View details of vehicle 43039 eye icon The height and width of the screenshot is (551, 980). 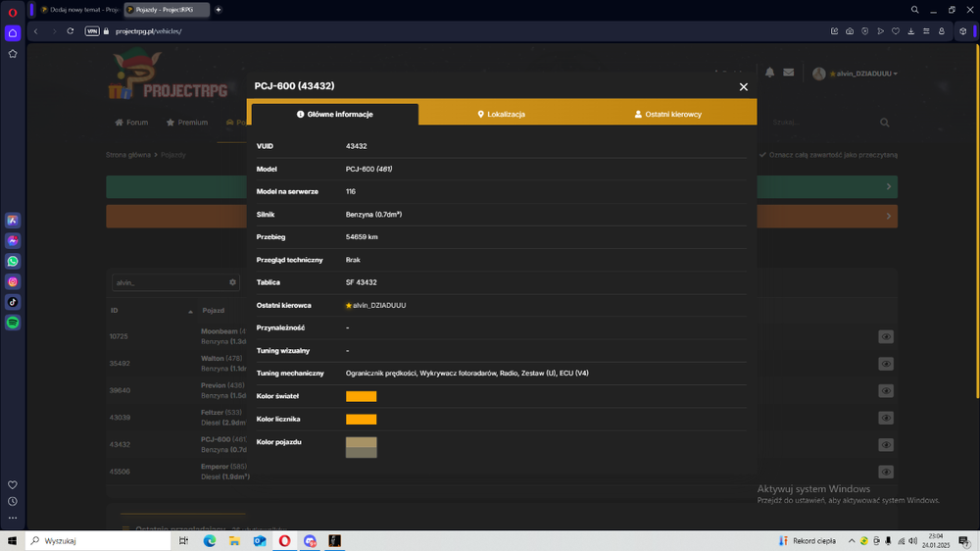pos(886,418)
